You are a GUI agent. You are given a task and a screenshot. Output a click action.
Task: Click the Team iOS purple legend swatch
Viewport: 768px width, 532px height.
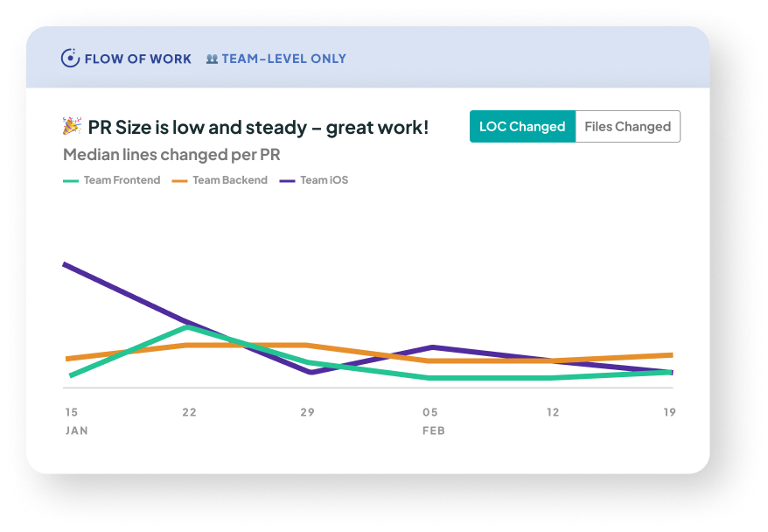click(287, 181)
